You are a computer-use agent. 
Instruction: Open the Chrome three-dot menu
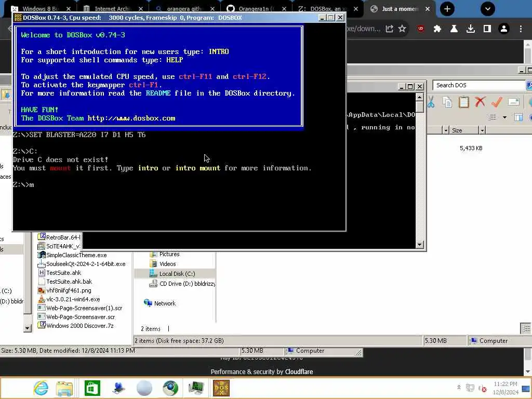[x=521, y=29]
